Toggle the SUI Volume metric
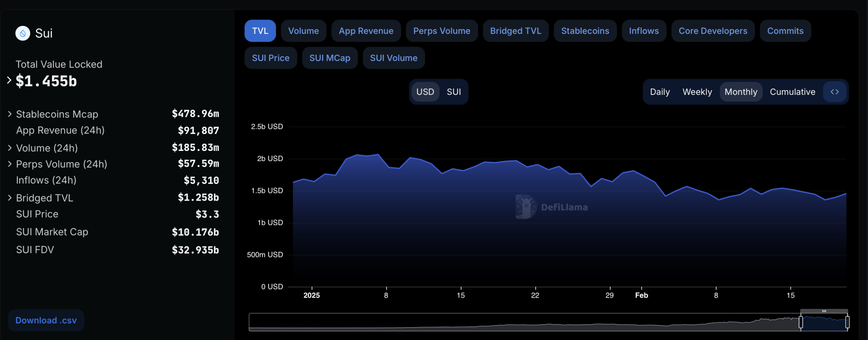 (x=394, y=58)
